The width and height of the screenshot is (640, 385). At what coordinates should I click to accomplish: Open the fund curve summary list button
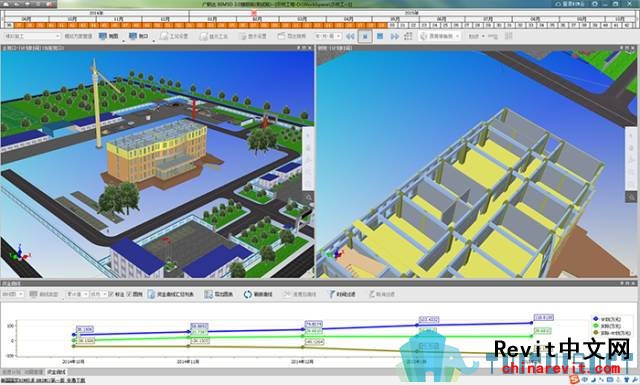171,294
